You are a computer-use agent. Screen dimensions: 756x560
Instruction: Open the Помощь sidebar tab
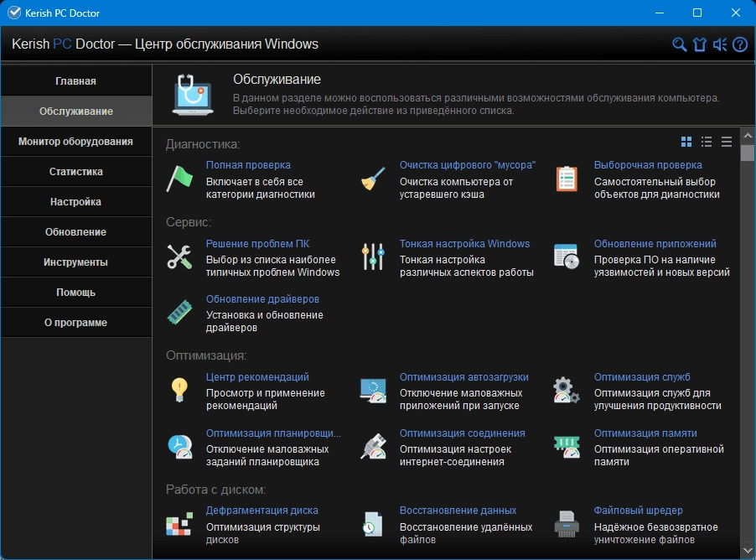75,293
